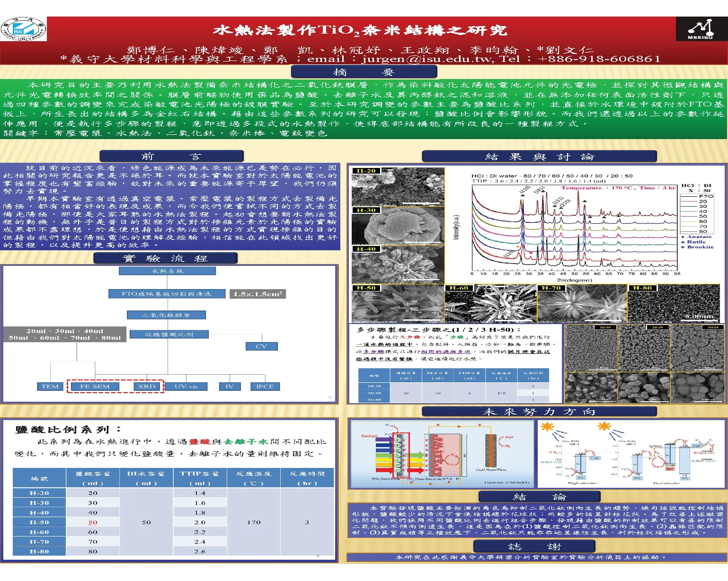Click the 摘要 section header
This screenshot has width=728, height=581.
pos(364,72)
